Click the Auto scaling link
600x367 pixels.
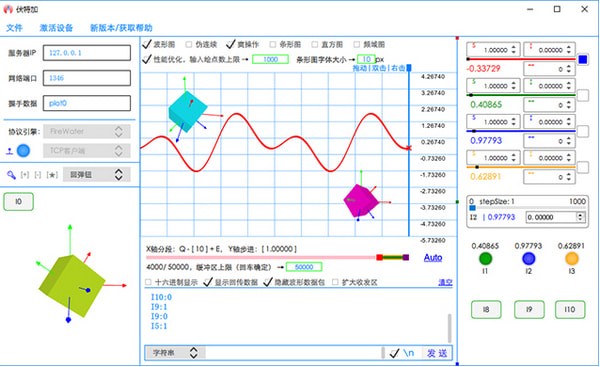pyautogui.click(x=433, y=258)
